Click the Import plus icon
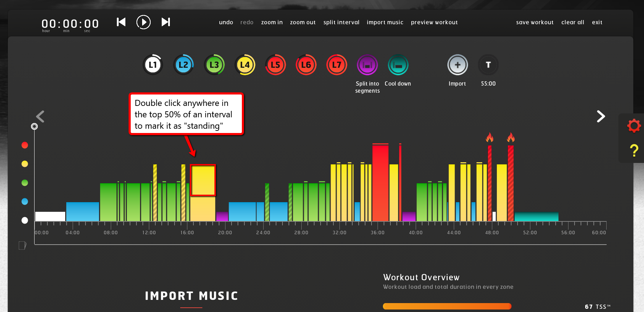This screenshot has width=644, height=312. [457, 65]
